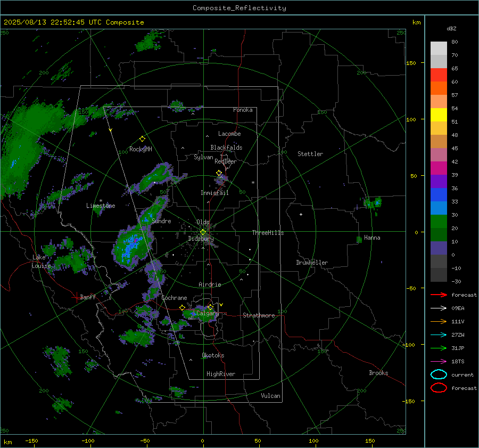
Task: Click the Olds city label
Action: [x=203, y=222]
